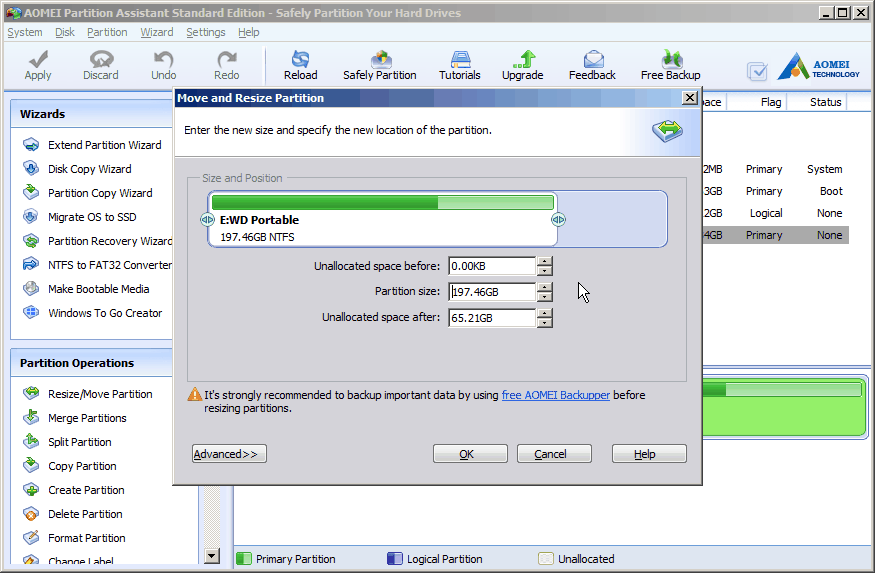Click the Redo arrow icon
The height and width of the screenshot is (573, 875).
(x=227, y=59)
